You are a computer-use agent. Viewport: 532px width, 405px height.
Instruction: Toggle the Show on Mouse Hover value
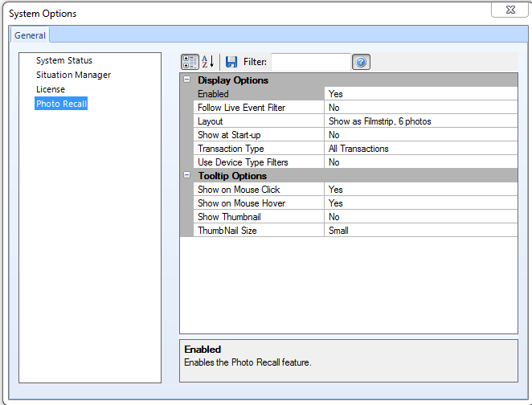(x=420, y=203)
